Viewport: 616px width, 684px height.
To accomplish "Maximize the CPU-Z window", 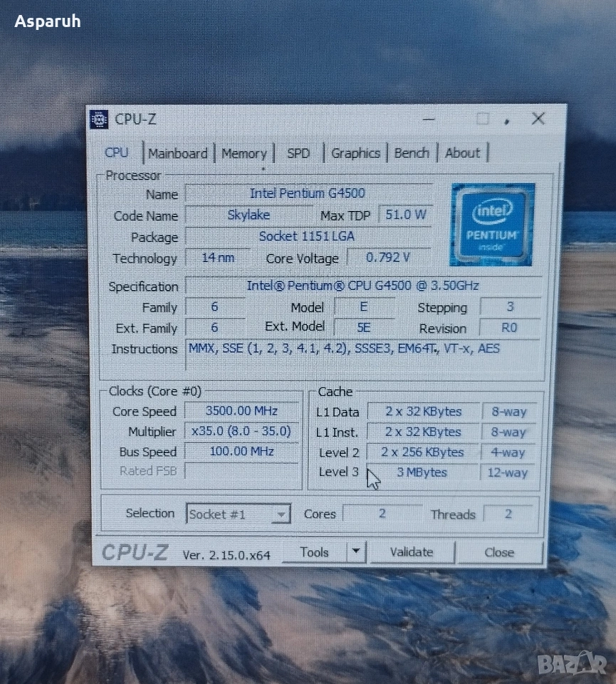I will pyautogui.click(x=483, y=119).
